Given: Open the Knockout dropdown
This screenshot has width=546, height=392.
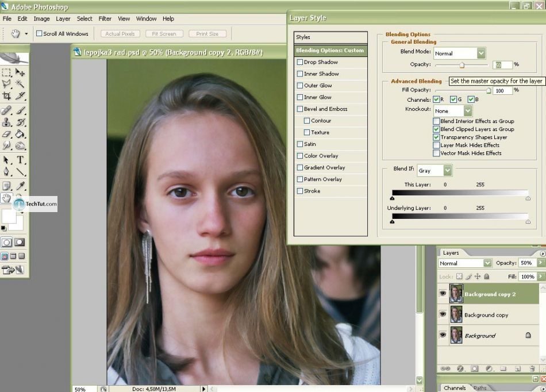Looking at the screenshot, I should tap(468, 111).
